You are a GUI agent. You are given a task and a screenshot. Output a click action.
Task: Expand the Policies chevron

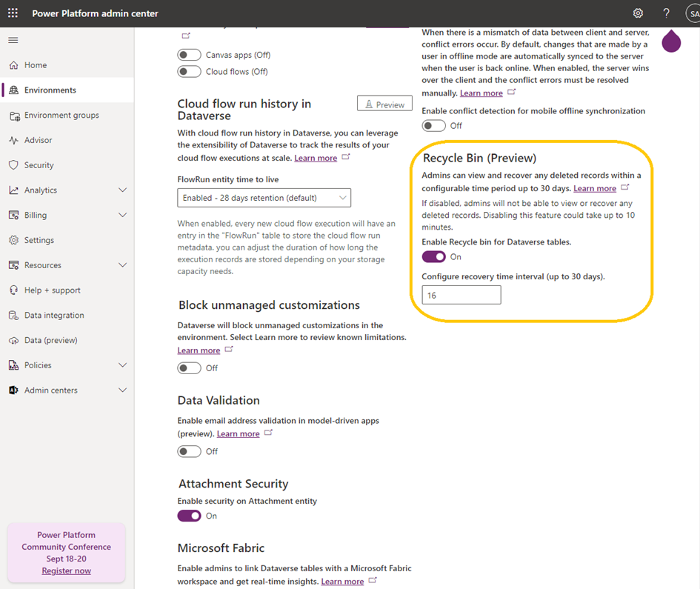(x=122, y=365)
